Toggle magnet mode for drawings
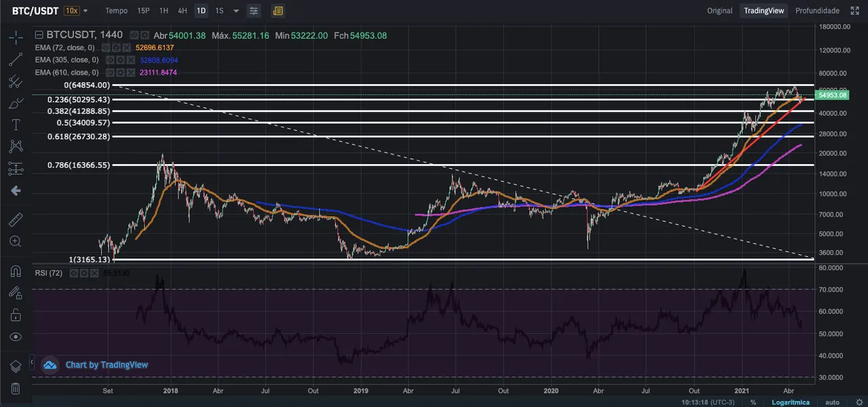 click(16, 271)
